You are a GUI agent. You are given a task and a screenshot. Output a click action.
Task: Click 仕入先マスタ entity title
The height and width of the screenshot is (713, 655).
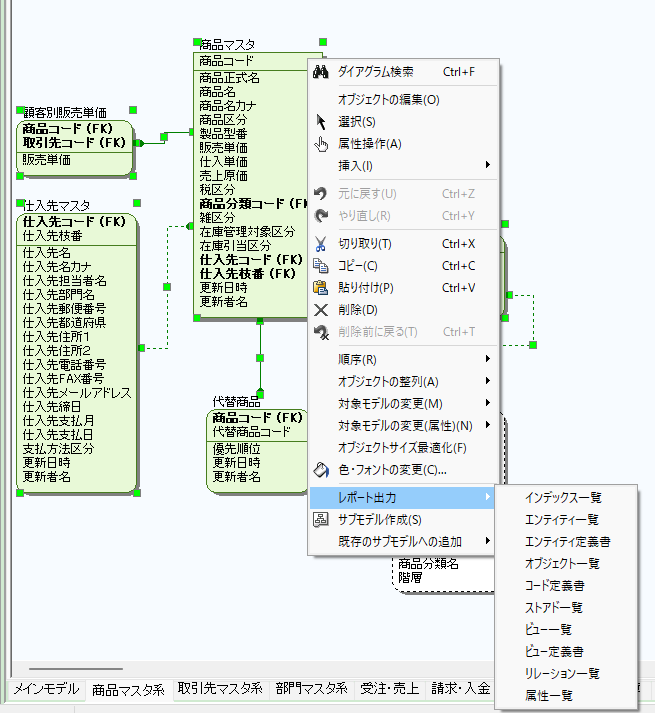[x=57, y=206]
